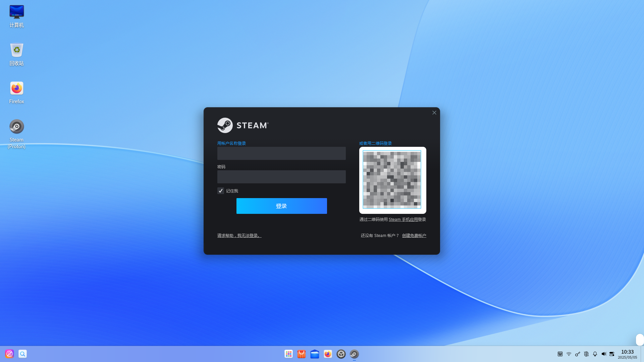The image size is (644, 362).
Task: Open the Wi-Fi network tray icon
Action: [569, 354]
